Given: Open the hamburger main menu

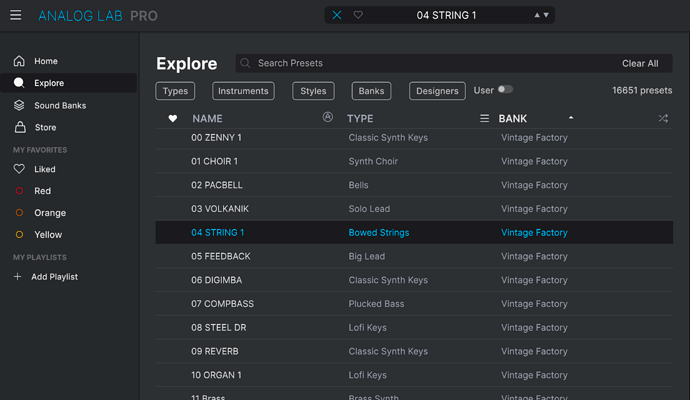Looking at the screenshot, I should click(15, 15).
